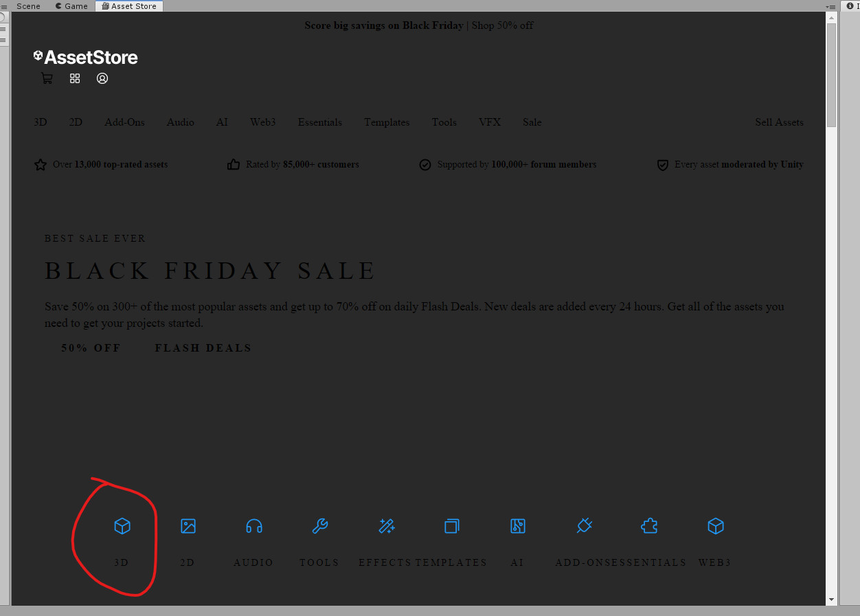
Task: Select the 2D image category icon
Action: coord(188,526)
